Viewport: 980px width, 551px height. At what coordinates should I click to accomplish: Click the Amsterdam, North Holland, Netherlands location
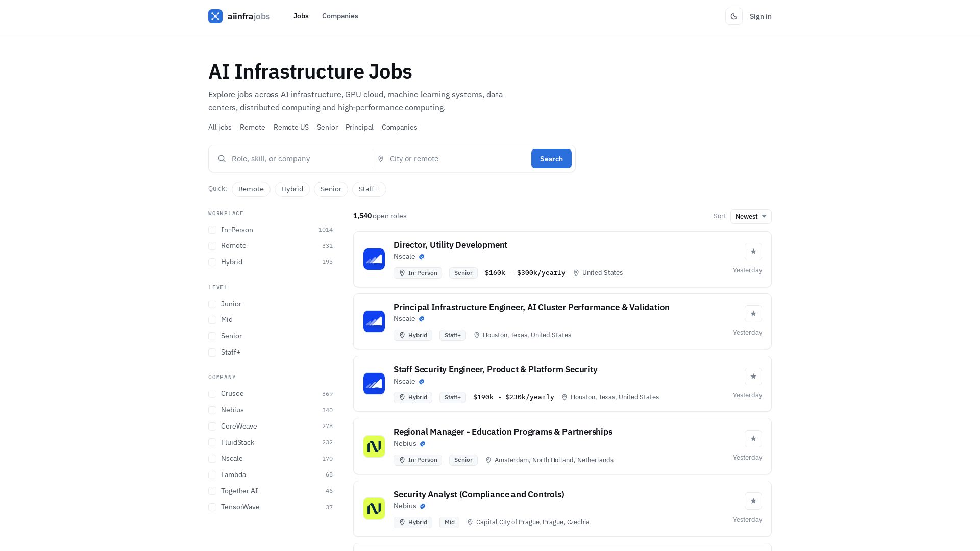(554, 460)
